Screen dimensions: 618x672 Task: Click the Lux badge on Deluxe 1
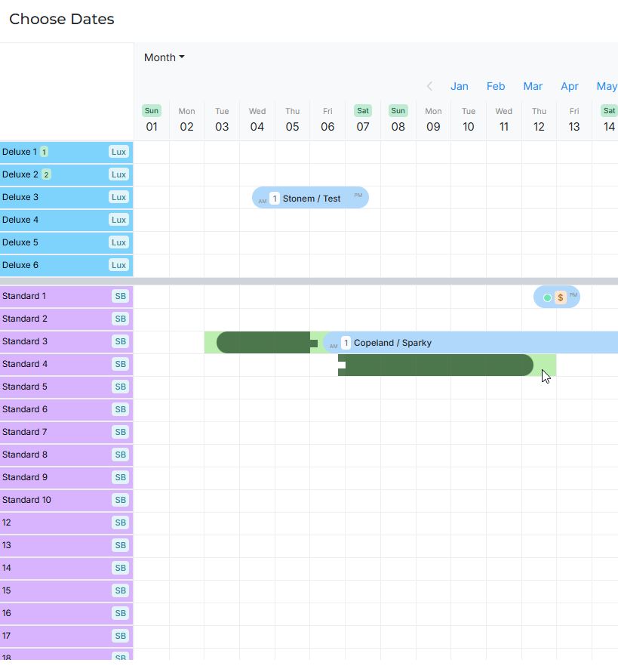coord(118,152)
